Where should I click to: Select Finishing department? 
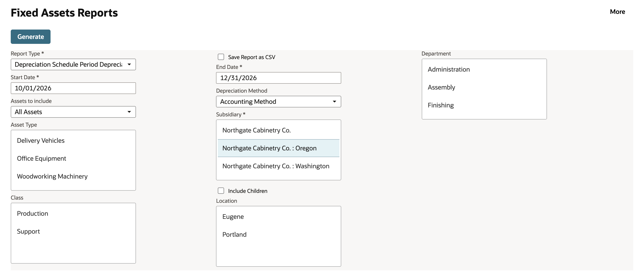[484, 105]
